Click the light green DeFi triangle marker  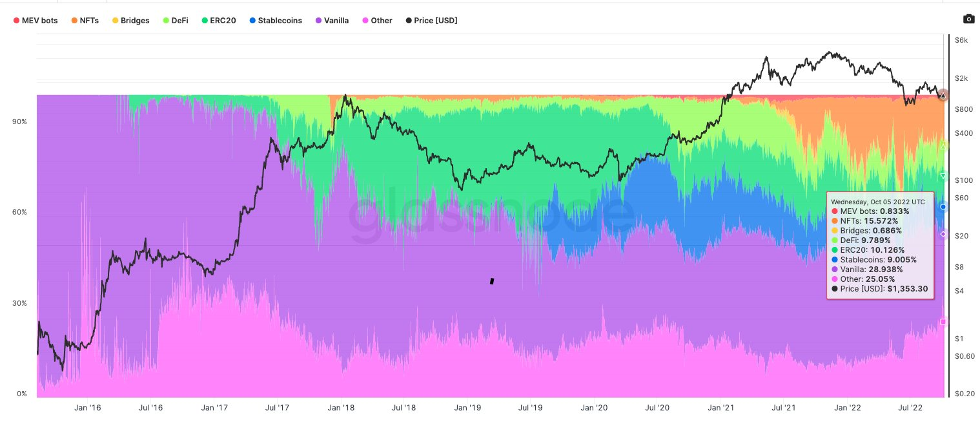[x=943, y=146]
